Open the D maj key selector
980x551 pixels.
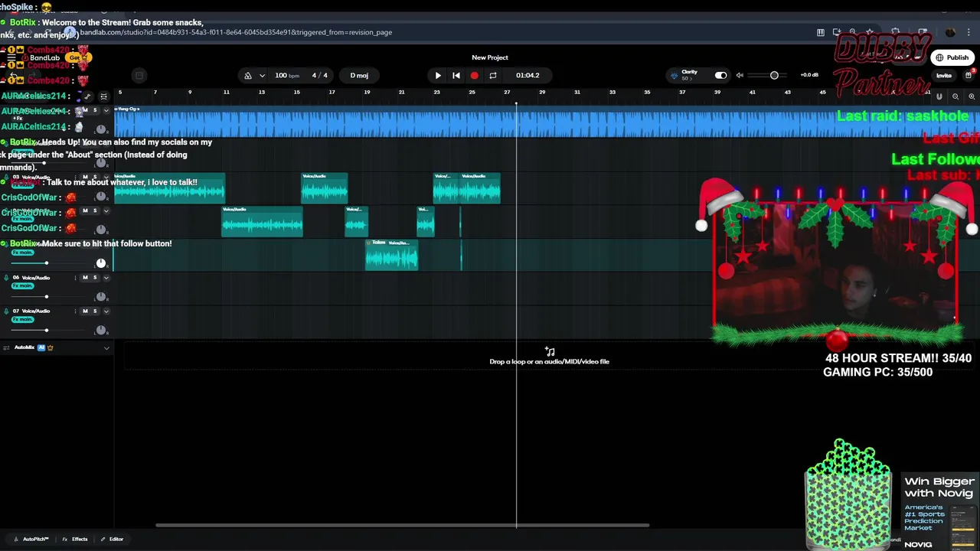(359, 75)
